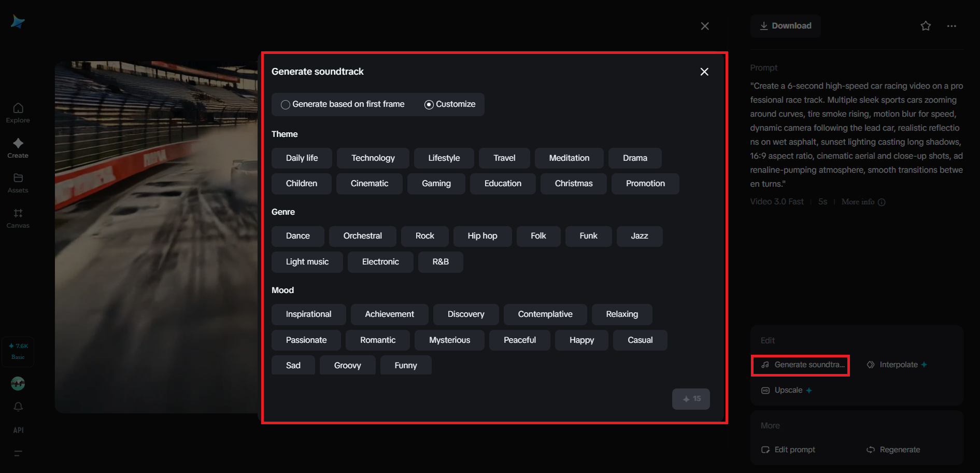Screen dimensions: 980x473
Task: Open the Canvas workspace
Action: point(18,218)
